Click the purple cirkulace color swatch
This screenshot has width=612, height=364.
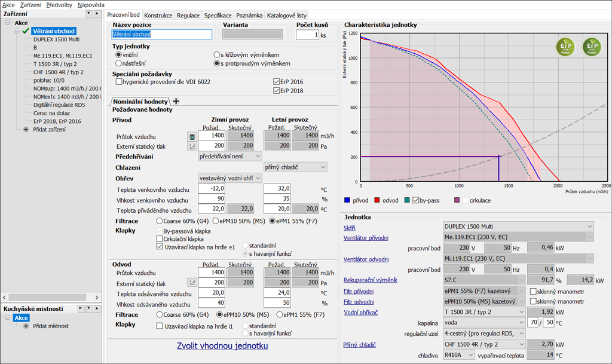(457, 200)
